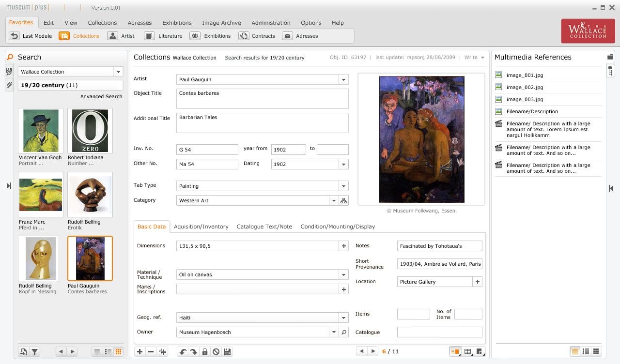Select the Vincent Van Gogh portrait thumbnail
Image resolution: width=620 pixels, height=364 pixels.
(x=41, y=131)
